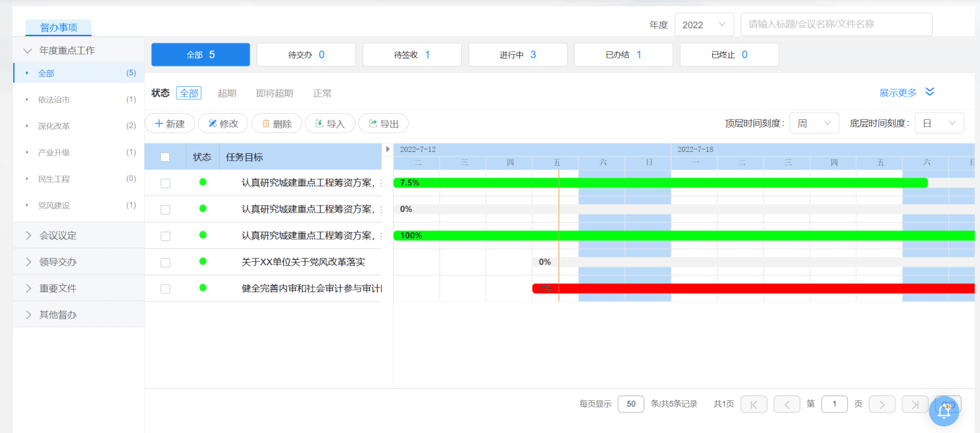Viewport: 980px width, 433px height.
Task: Click the 2022-7-12 week header
Action: coord(532,149)
